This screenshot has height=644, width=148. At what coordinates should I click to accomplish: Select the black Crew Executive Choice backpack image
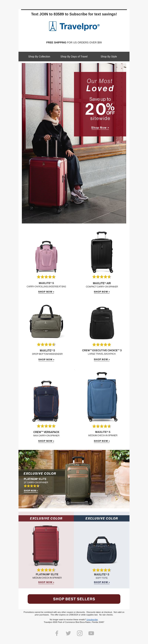102,323
